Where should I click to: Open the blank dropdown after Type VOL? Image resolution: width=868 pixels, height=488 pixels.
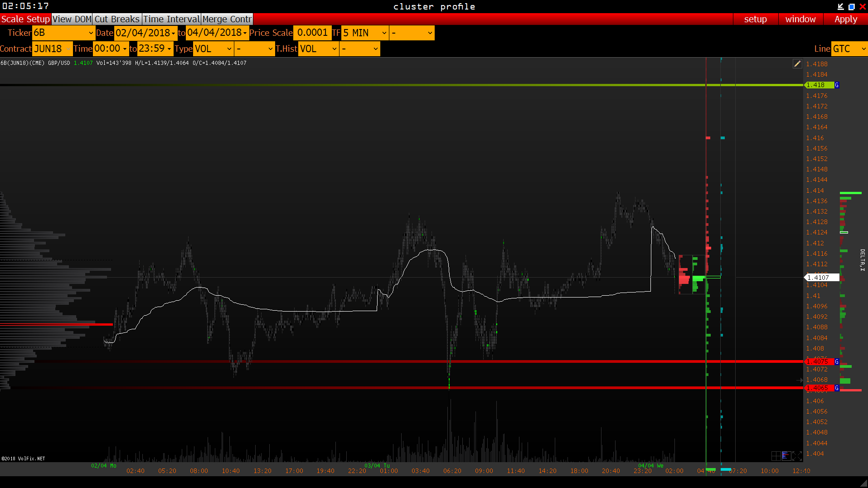click(255, 49)
